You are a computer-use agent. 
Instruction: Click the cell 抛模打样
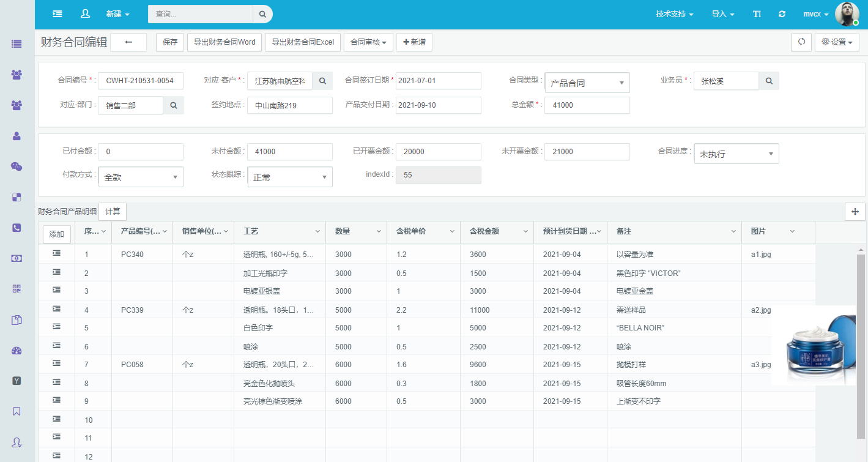pyautogui.click(x=674, y=365)
